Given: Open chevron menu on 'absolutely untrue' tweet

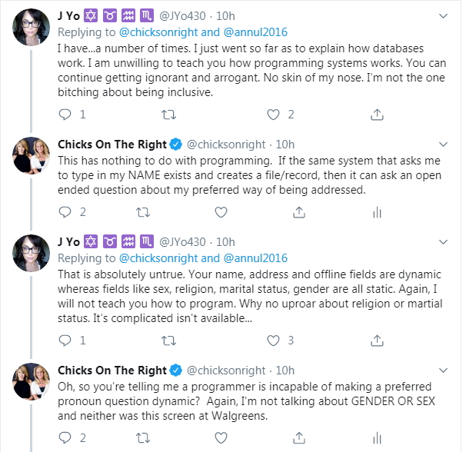Looking at the screenshot, I should pos(442,241).
